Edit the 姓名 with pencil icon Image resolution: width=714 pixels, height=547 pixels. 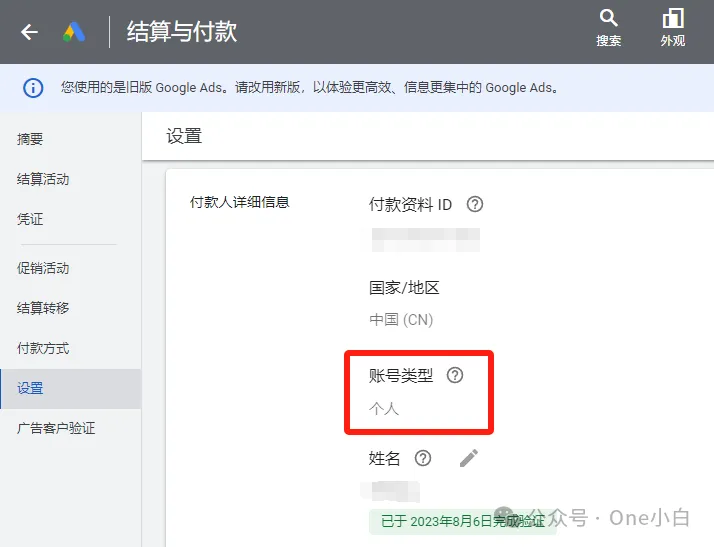[469, 458]
